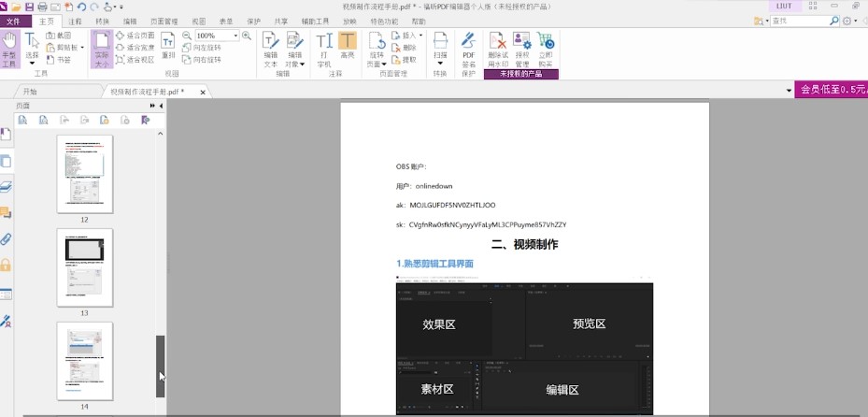Open PDF Sign (PDF签名) tool
This screenshot has height=417, width=868.
(469, 49)
